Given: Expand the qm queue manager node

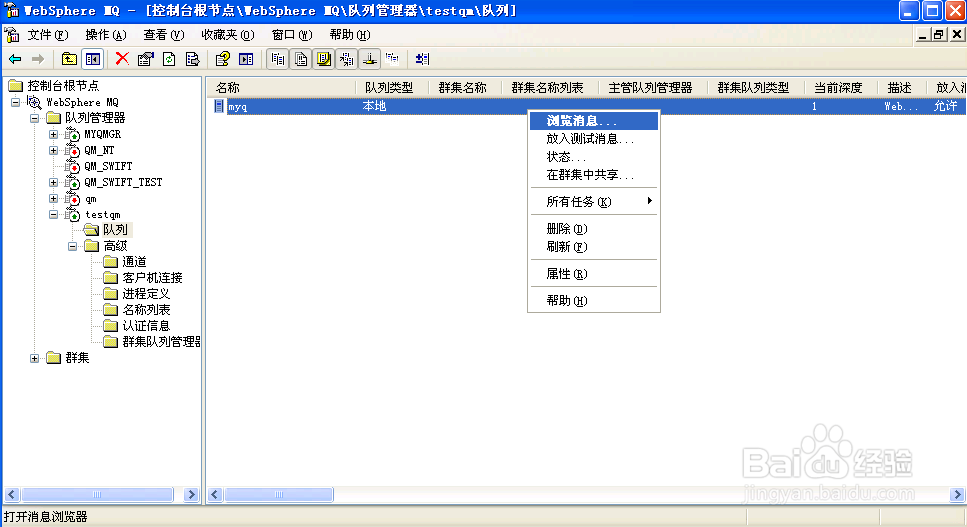Looking at the screenshot, I should coord(54,198).
